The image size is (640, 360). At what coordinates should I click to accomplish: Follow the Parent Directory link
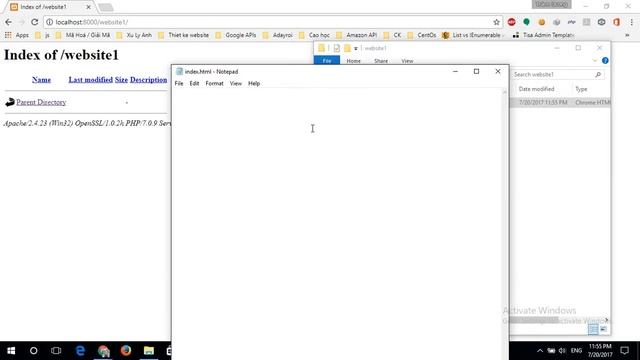click(41, 102)
